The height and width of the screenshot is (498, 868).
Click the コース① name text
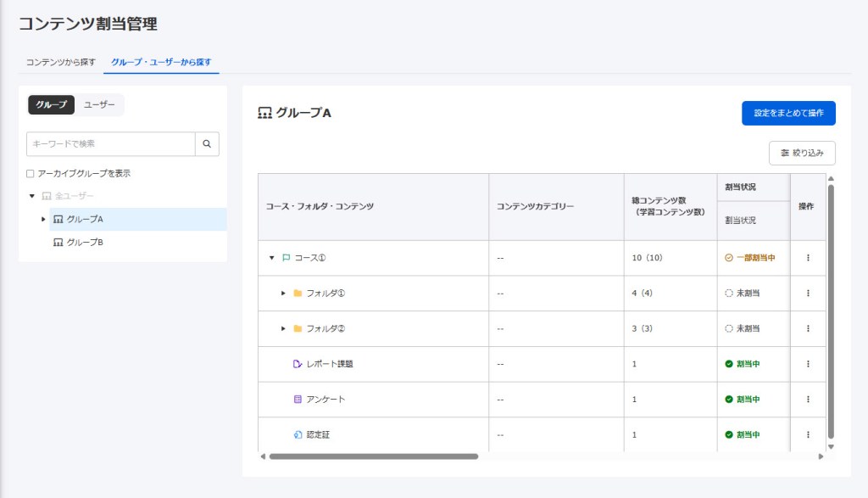coord(310,258)
